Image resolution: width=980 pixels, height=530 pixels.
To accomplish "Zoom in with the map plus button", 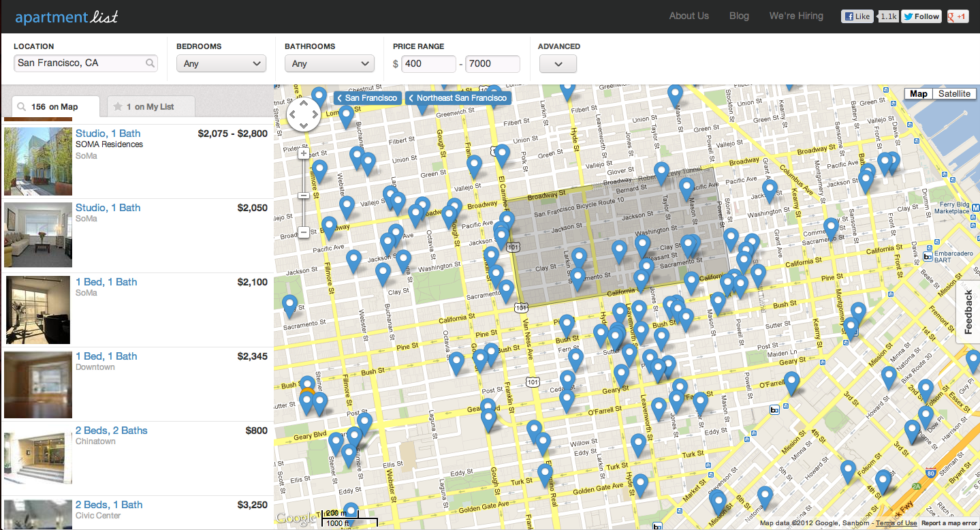I will [304, 154].
